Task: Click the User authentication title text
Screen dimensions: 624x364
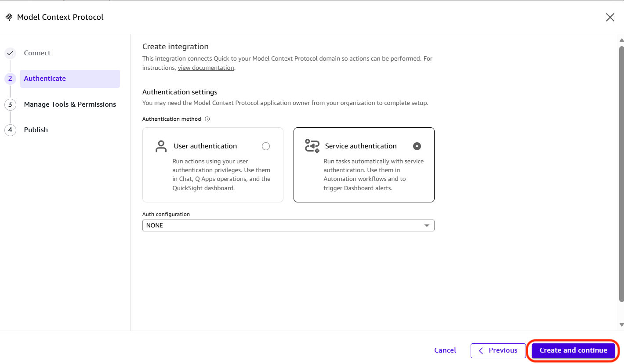Action: 205,146
